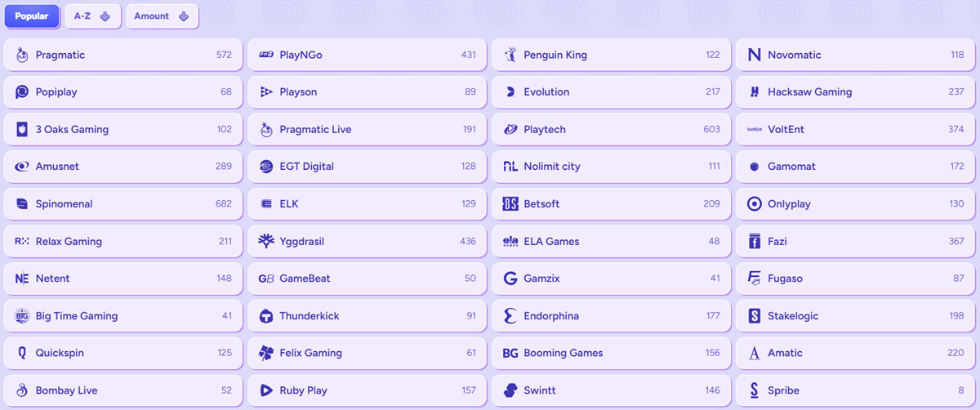Sort providers by Amount
The image size is (980, 410).
tap(162, 16)
